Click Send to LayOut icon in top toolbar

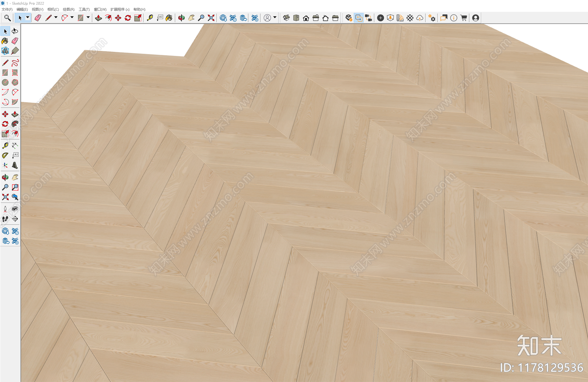[x=243, y=18]
